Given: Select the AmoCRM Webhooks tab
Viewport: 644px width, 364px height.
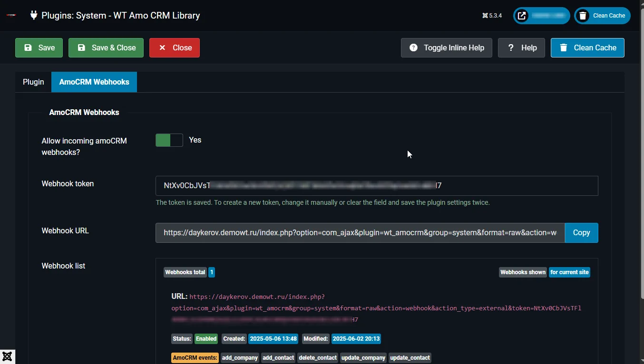Looking at the screenshot, I should point(94,82).
